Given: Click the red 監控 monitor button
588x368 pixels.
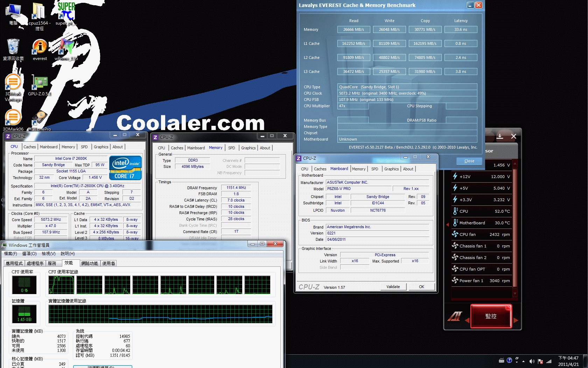Looking at the screenshot, I should tap(491, 316).
